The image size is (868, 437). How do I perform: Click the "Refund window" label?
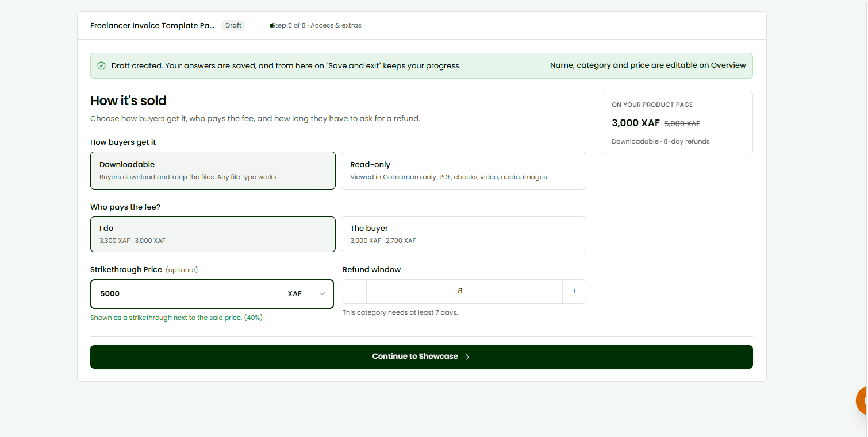[x=371, y=270]
